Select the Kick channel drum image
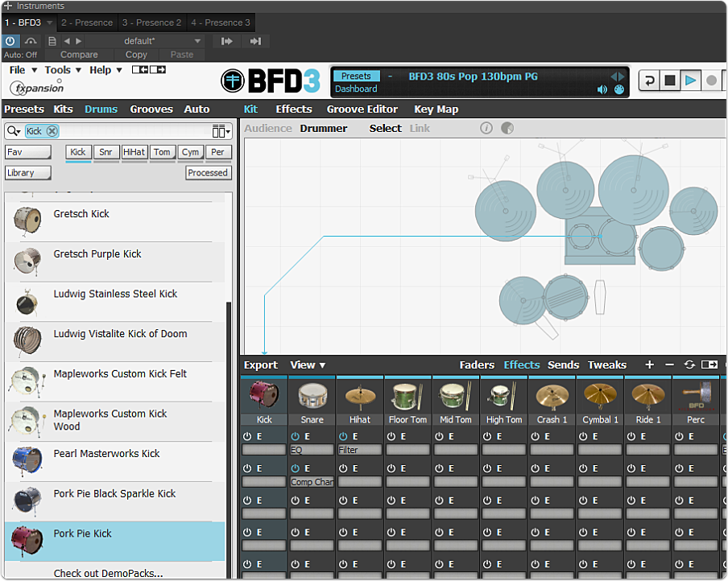Screen dimensions: 728x581 pyautogui.click(x=264, y=396)
